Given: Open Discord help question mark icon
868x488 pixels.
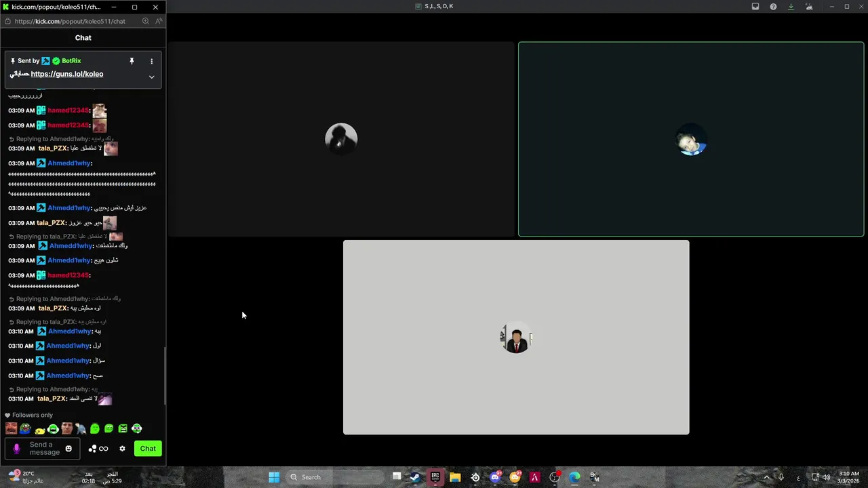Looking at the screenshot, I should [x=773, y=7].
